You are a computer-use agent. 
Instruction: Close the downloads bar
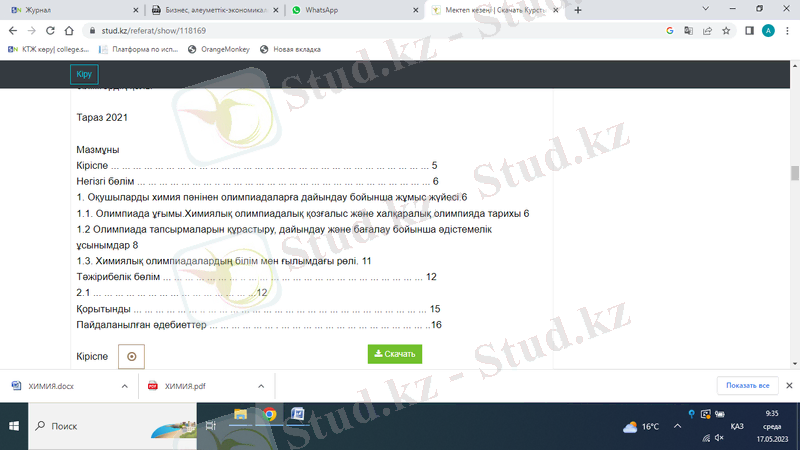789,385
